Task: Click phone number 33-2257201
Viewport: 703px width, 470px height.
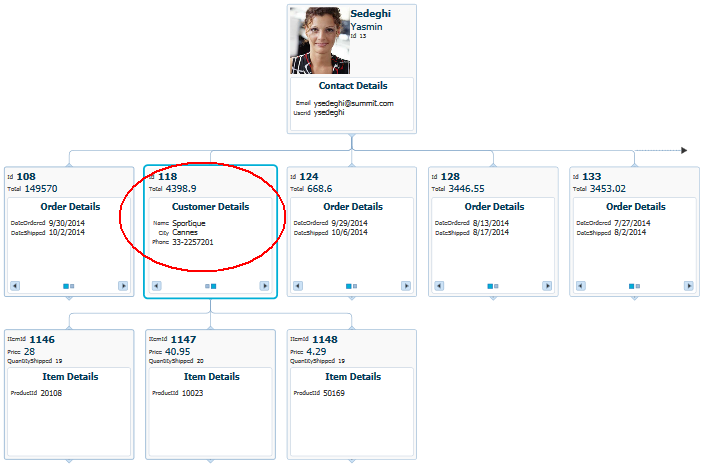Action: tap(193, 242)
